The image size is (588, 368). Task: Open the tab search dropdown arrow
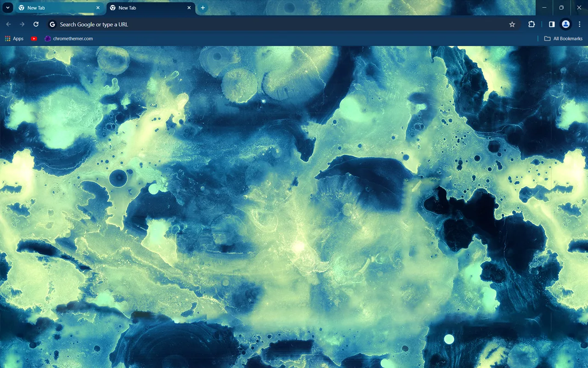[8, 8]
